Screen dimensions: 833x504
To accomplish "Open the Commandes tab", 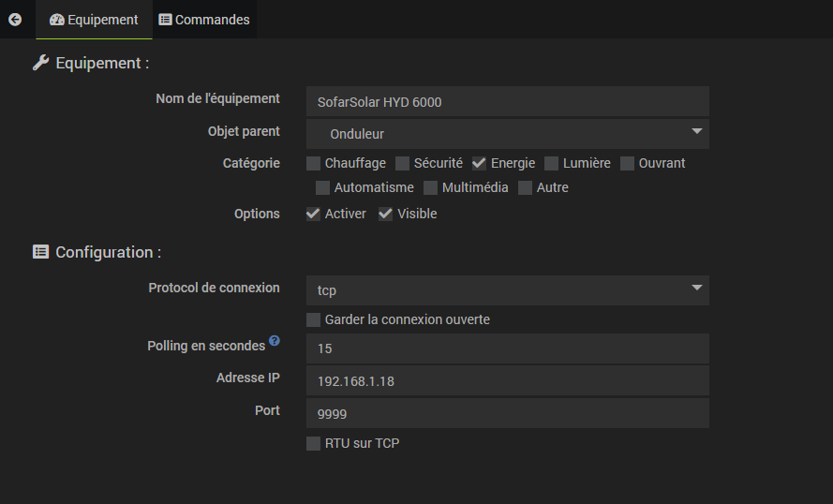I will point(204,20).
